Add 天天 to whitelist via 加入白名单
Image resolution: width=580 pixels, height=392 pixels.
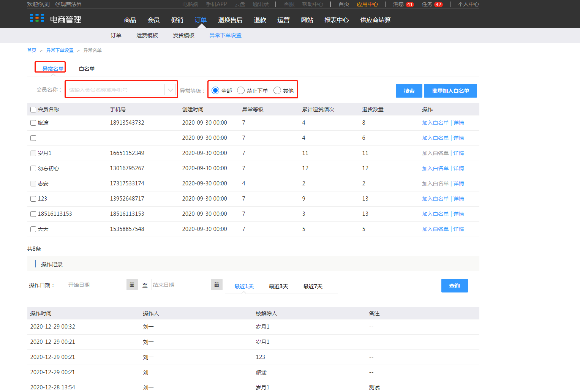click(435, 229)
